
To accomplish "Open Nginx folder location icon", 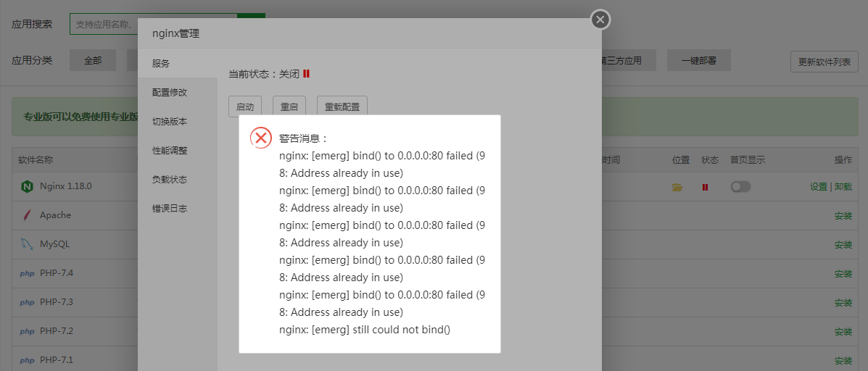I will 677,187.
